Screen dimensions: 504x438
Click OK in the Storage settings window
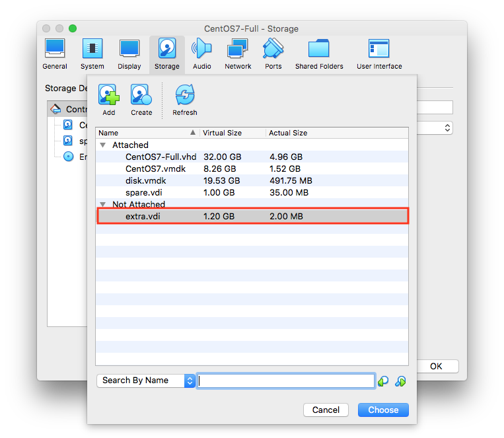437,366
